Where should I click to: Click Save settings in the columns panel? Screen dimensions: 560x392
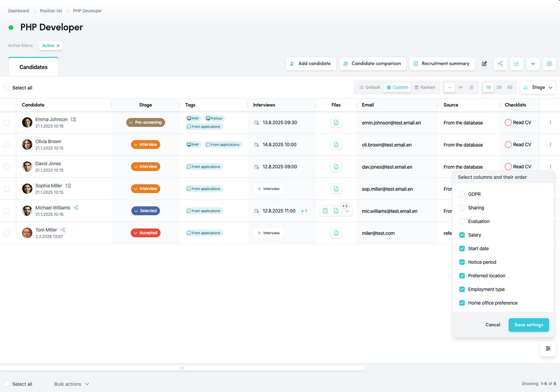[529, 325]
